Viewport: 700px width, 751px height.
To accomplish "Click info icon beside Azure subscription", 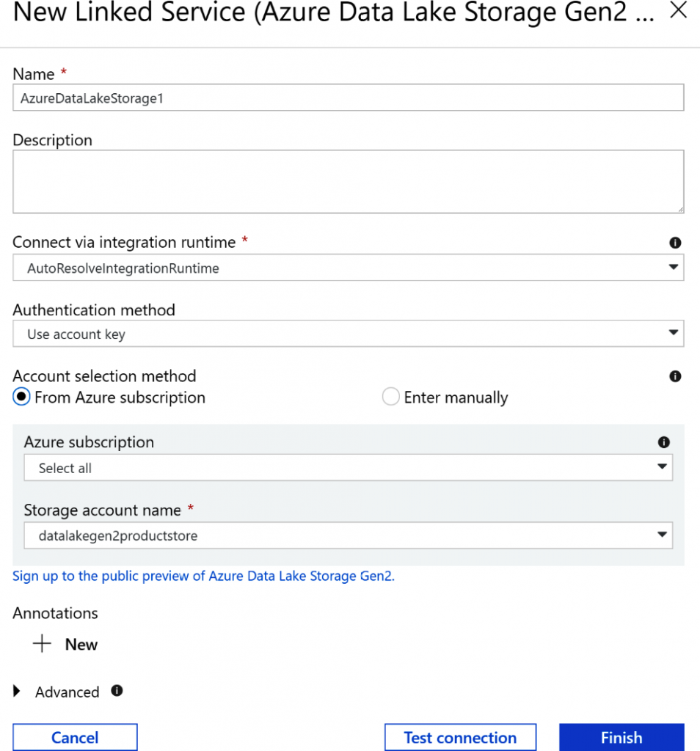I will (663, 442).
